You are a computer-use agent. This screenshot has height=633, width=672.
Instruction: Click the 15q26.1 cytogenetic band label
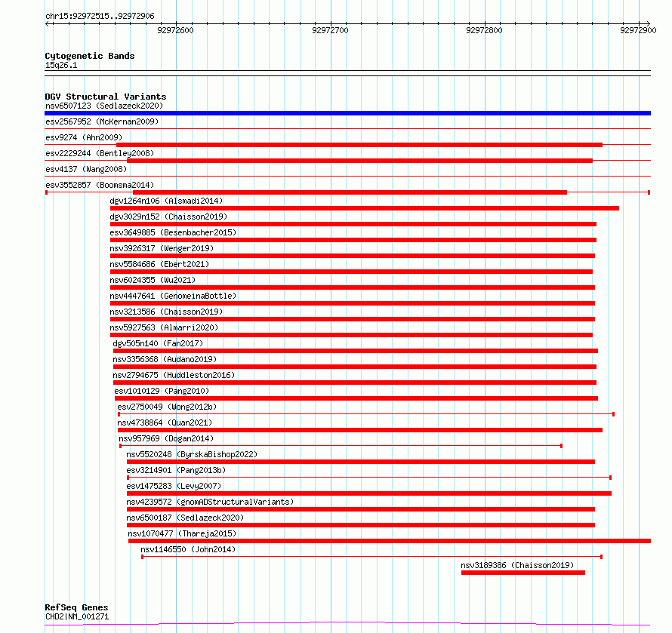61,65
